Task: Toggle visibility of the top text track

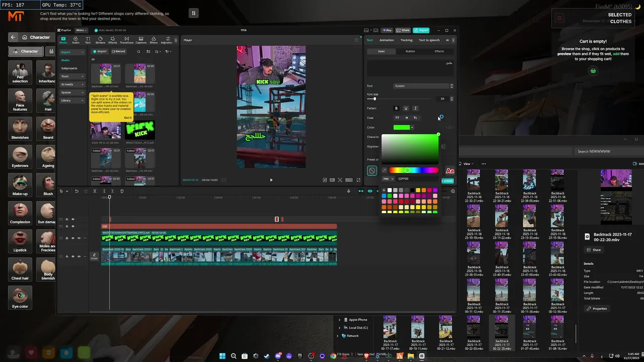Action: pos(72,219)
